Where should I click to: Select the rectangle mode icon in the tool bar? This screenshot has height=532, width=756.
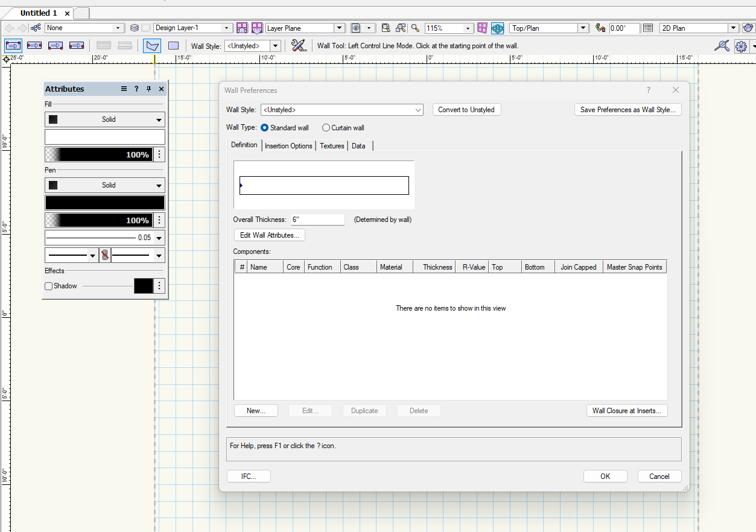coord(173,45)
